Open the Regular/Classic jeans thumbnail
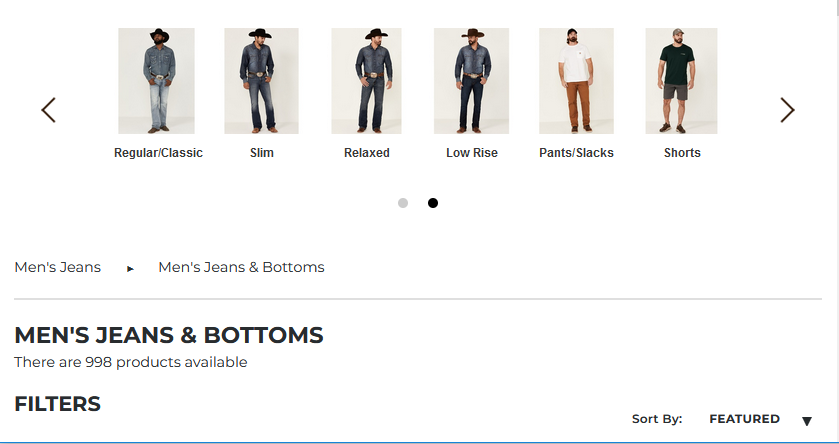Image resolution: width=839 pixels, height=444 pixels. click(156, 81)
